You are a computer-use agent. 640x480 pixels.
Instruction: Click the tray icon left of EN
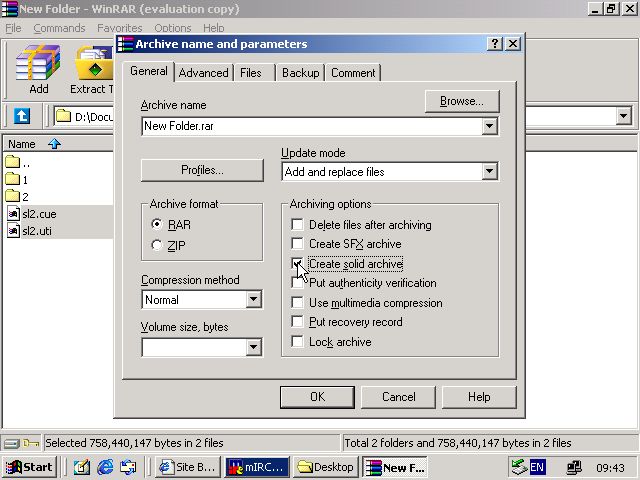tap(520, 467)
